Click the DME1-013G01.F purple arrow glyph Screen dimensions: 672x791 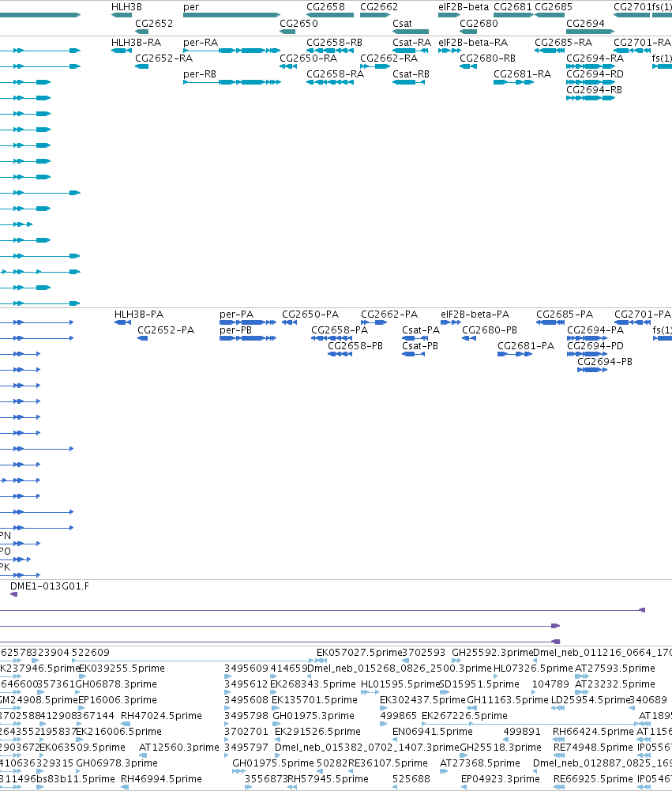click(13, 594)
